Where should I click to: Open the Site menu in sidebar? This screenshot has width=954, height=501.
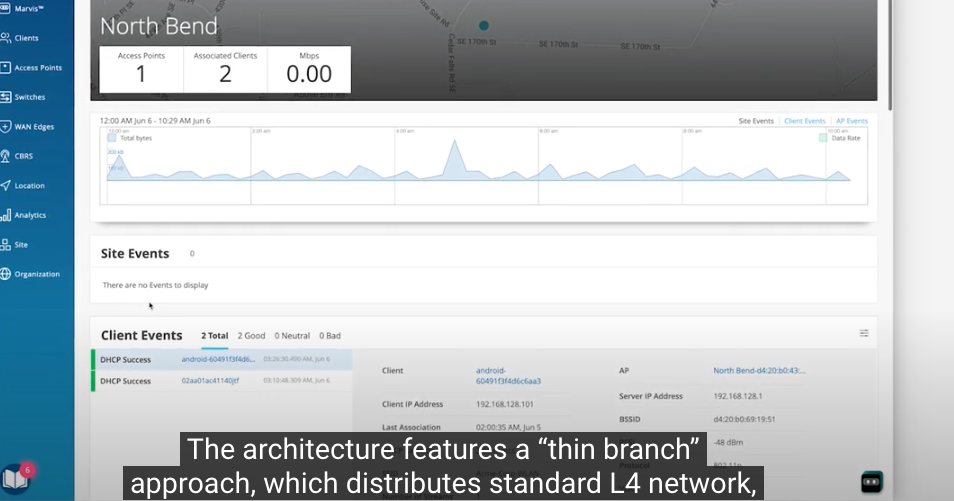[x=6, y=244]
